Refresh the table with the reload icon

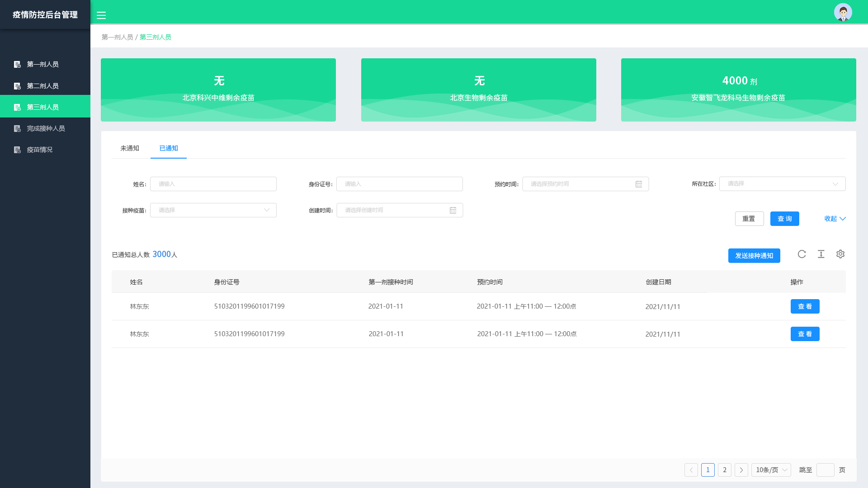pos(802,254)
